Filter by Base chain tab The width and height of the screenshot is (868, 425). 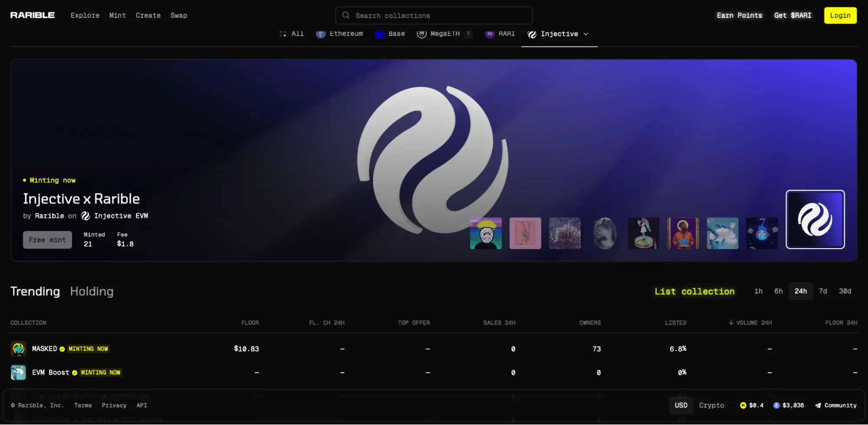point(390,34)
